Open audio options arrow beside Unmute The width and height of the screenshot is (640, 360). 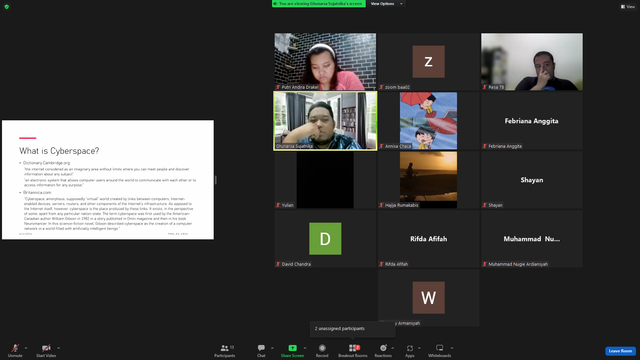pyautogui.click(x=26, y=348)
